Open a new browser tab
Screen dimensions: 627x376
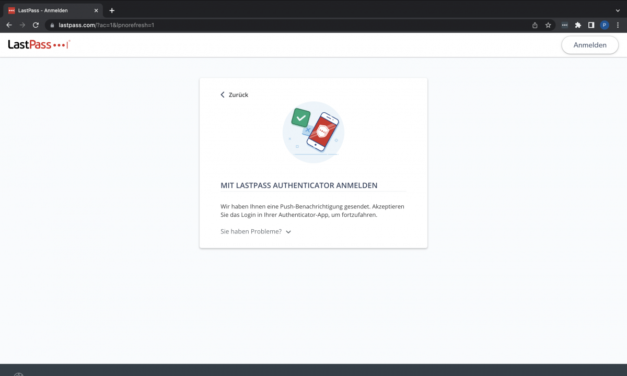112,10
